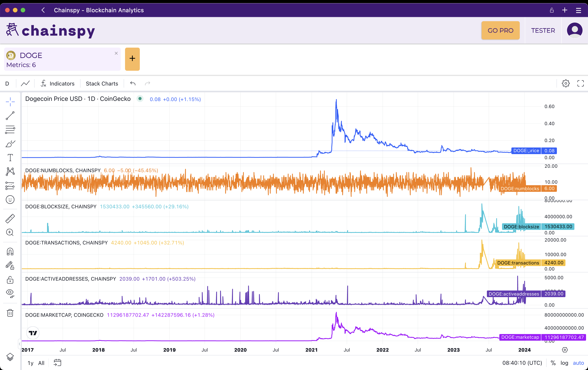Click the DOGE:activeaddresses purple axis label
This screenshot has height=370, width=588.
(x=526, y=294)
